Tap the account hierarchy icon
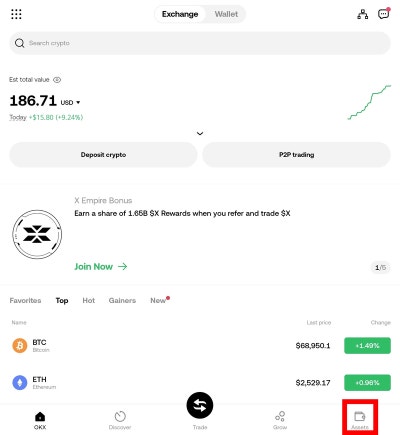Viewport: 400px width, 435px height. [363, 14]
